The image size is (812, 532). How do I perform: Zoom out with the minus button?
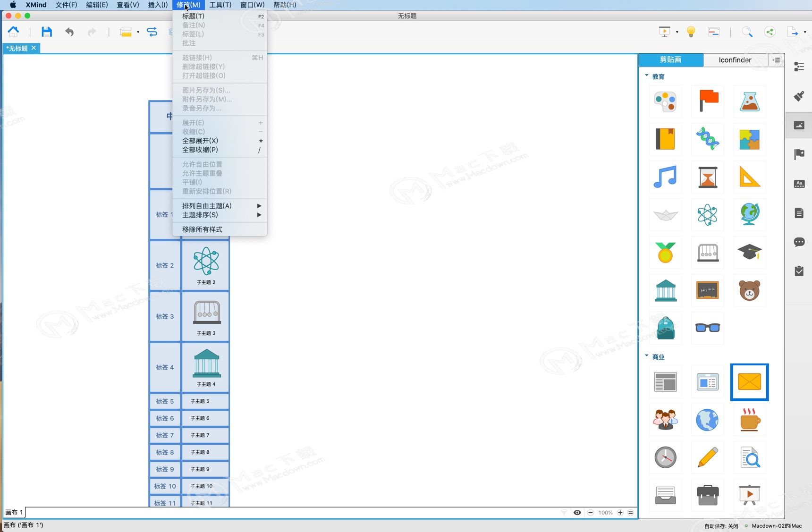(591, 513)
